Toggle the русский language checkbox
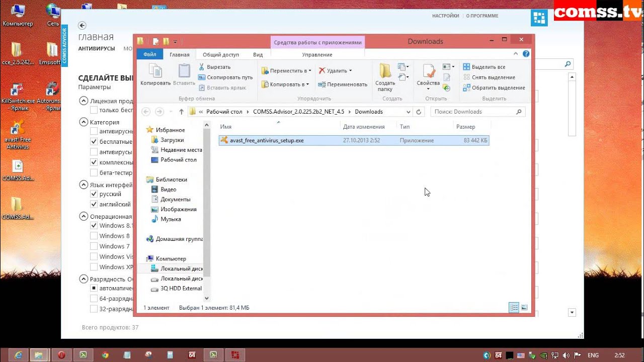 [x=94, y=194]
